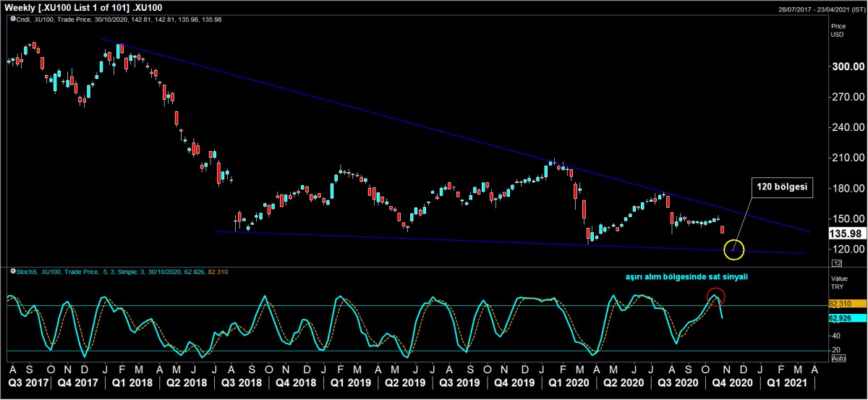Click the 210.00 price axis label
Image resolution: width=868 pixels, height=400 pixels.
[848, 158]
